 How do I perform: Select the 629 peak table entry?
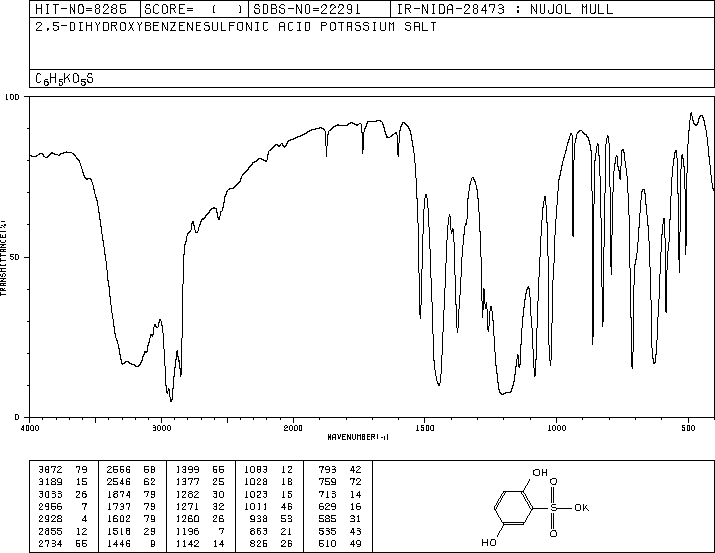(x=340, y=506)
